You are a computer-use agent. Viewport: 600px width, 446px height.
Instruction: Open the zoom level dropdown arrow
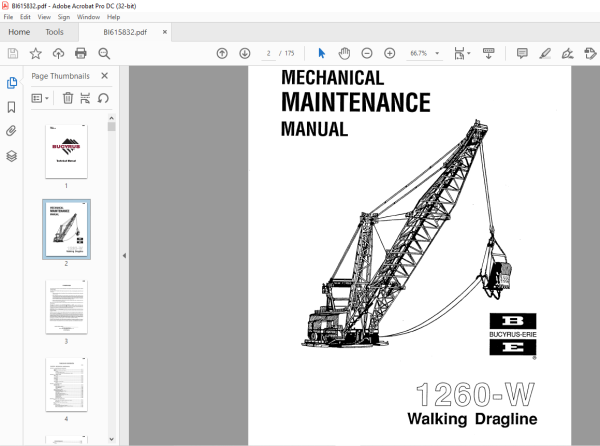click(x=437, y=53)
